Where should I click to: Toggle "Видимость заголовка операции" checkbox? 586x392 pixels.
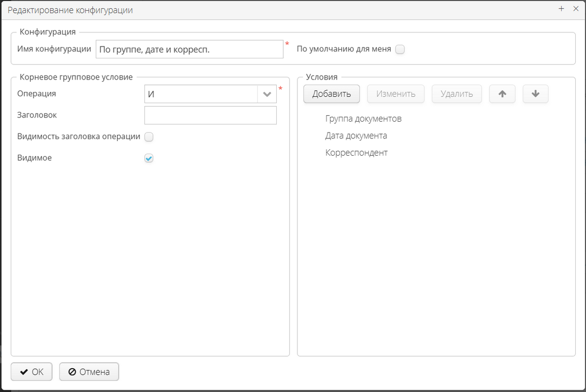click(x=149, y=137)
